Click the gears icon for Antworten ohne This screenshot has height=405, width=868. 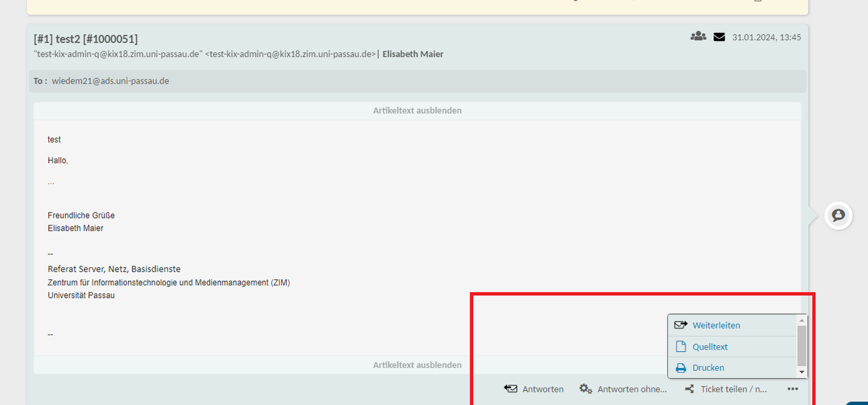(x=586, y=389)
